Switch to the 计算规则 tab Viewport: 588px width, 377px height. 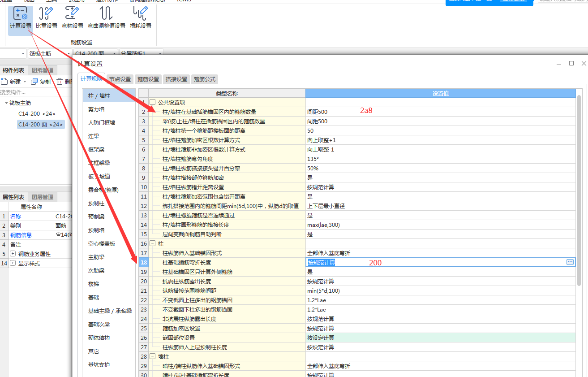[91, 78]
